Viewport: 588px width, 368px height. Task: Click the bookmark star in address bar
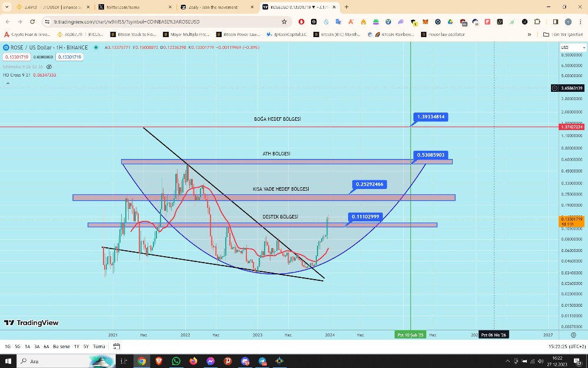pos(284,21)
